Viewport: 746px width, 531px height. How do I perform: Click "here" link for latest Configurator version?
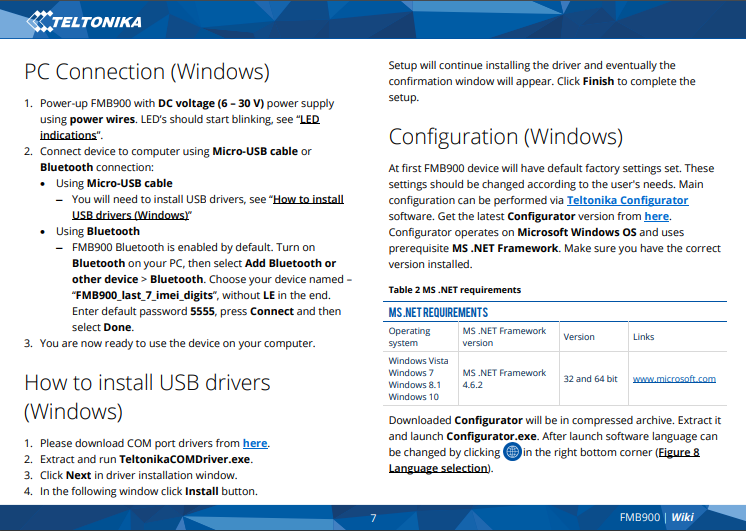click(x=656, y=216)
